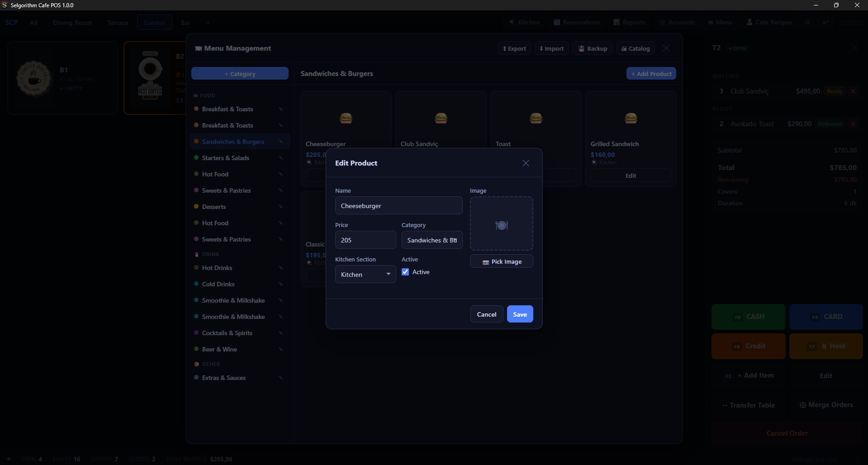Image resolution: width=868 pixels, height=465 pixels.
Task: Add a new area with plus tab
Action: (x=208, y=23)
